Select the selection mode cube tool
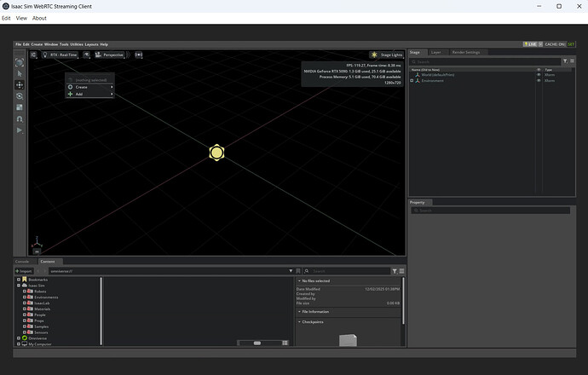 (20, 62)
